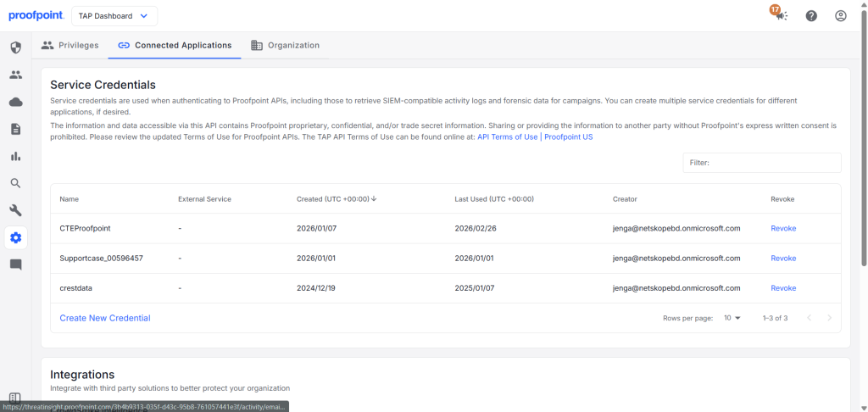Screen dimensions: 868x412
Task: Switch to the Connected Applications tab
Action: (175, 46)
